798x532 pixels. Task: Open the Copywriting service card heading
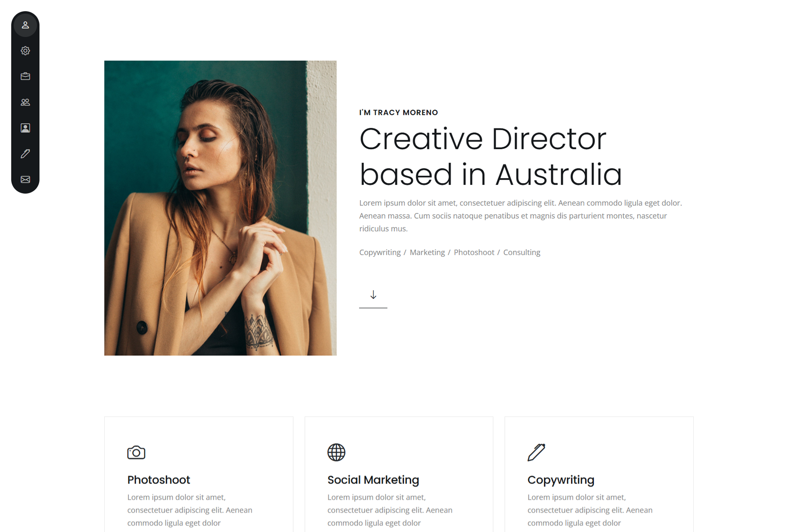[561, 480]
